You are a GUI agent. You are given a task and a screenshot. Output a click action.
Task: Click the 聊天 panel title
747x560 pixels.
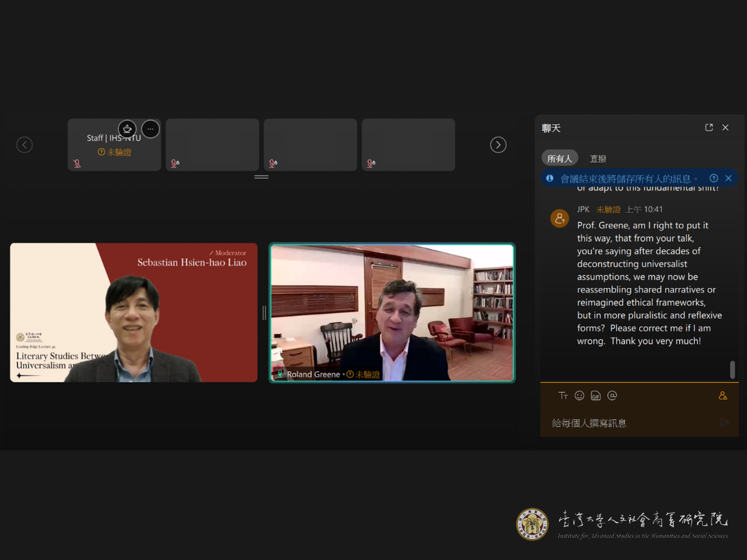[551, 128]
